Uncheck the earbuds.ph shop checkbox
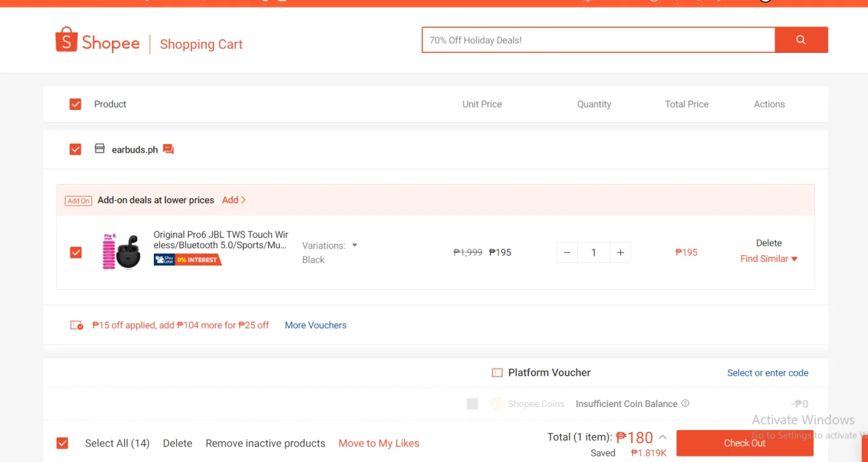This screenshot has width=868, height=462. [x=75, y=149]
